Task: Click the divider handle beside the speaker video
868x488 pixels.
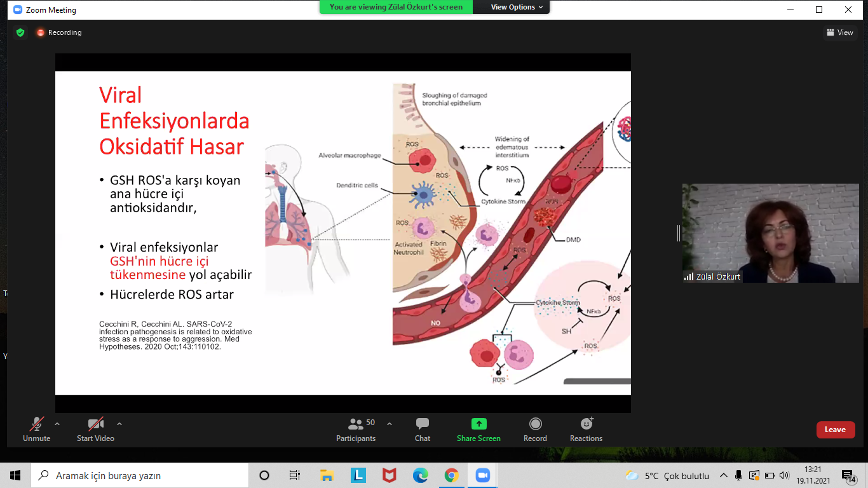Action: tap(678, 233)
